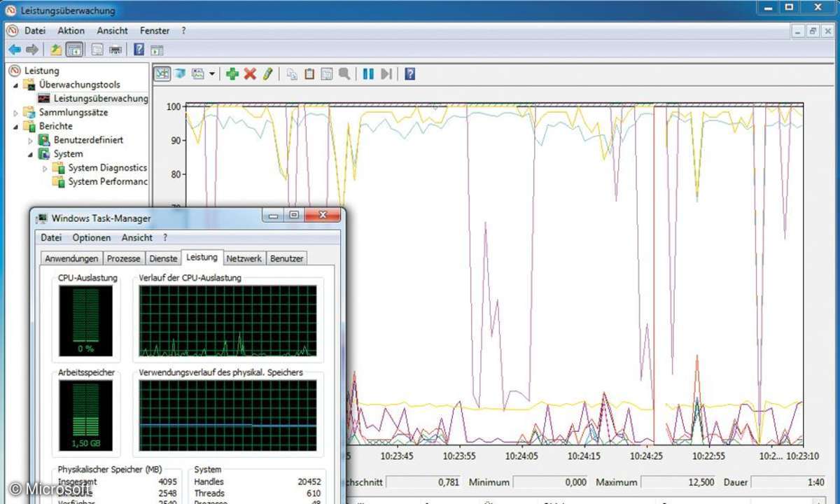This screenshot has width=840, height=504.
Task: Go forward with the gray right arrow
Action: tap(32, 50)
